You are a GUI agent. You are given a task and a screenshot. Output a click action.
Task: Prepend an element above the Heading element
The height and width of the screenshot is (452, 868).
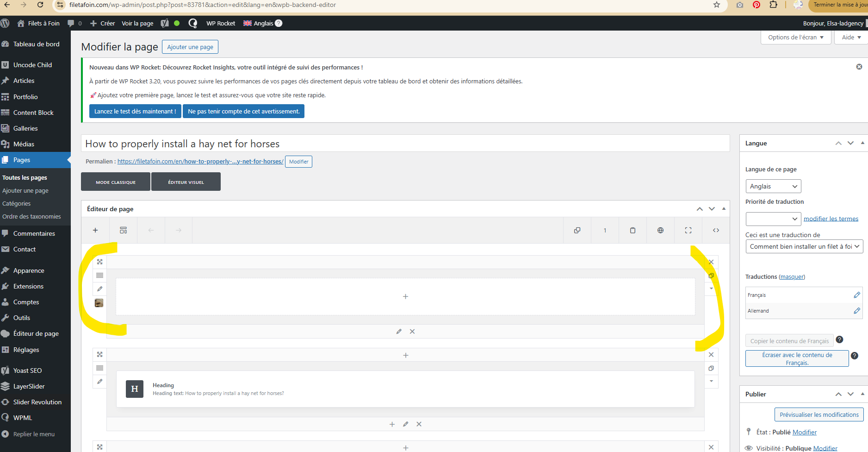(x=406, y=355)
